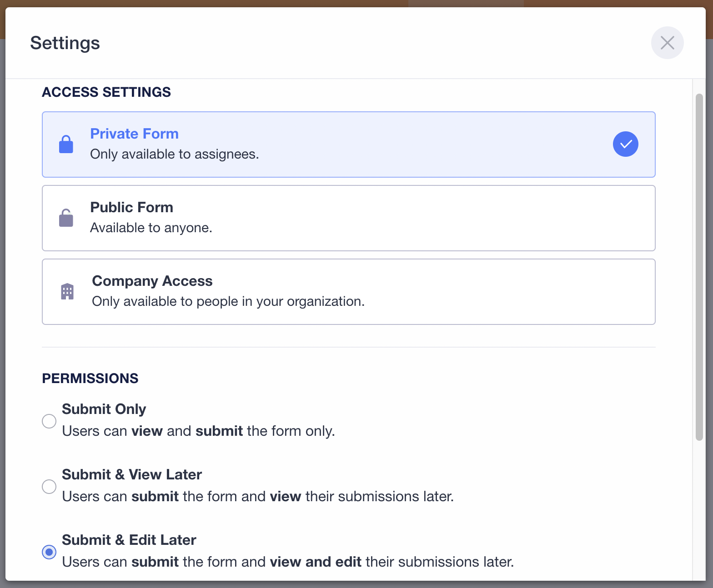Click the lock icon on Private Form

point(66,145)
